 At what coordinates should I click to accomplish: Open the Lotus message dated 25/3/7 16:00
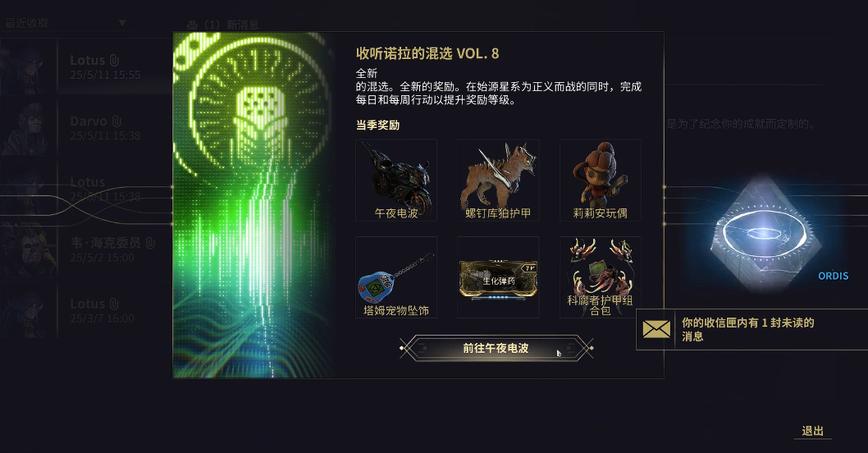point(86,310)
